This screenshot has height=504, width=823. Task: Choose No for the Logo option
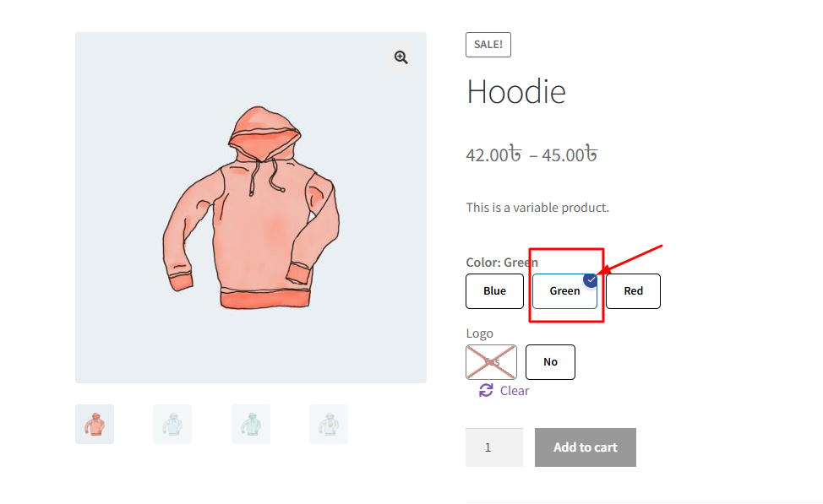pos(550,362)
